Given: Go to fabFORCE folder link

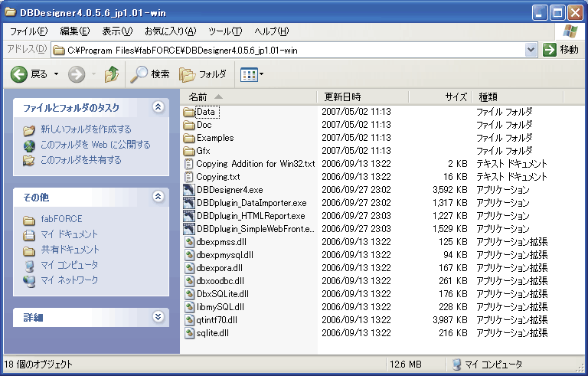Looking at the screenshot, I should click(61, 219).
